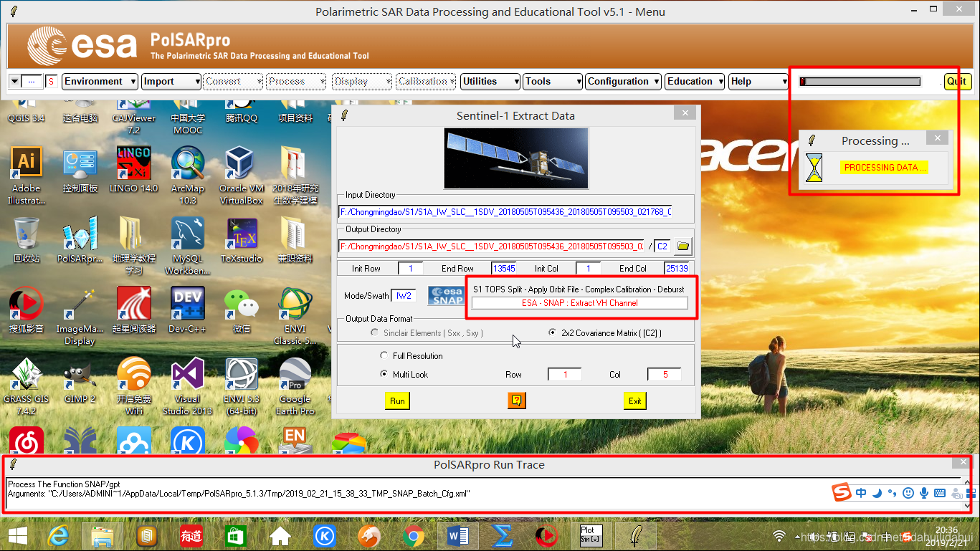Open the small arrow dropdown left of Environment

coord(14,82)
